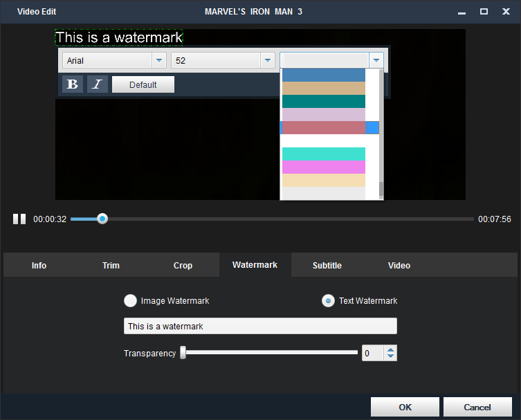Screen dimensions: 521x420
Task: Pick the steel blue color swatch
Action: (324, 75)
